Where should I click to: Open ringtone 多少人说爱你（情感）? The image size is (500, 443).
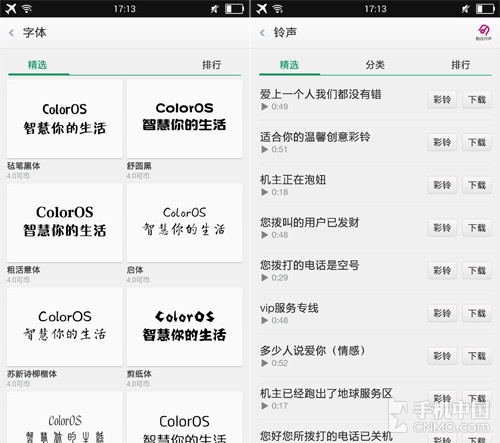(x=313, y=350)
